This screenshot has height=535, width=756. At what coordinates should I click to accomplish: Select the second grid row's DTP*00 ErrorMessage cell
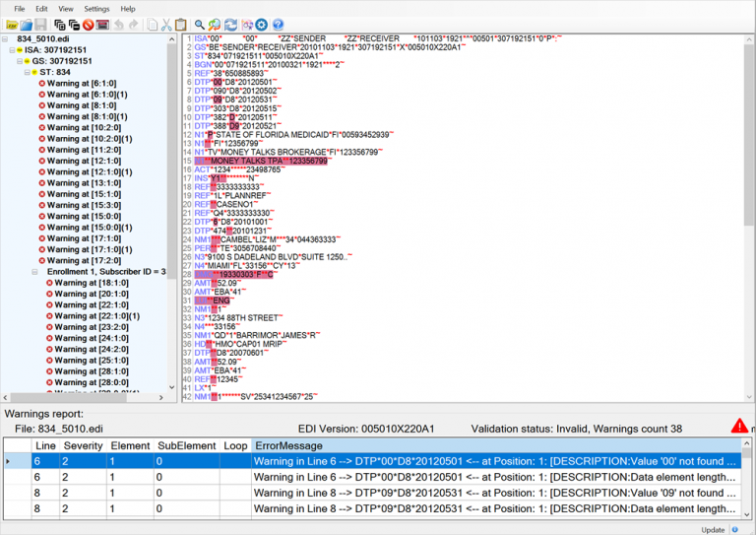coord(496,477)
